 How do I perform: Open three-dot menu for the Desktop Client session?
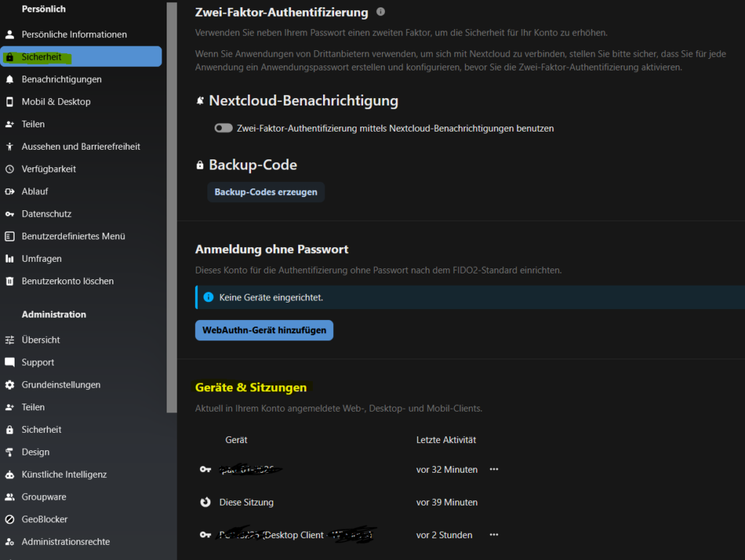coord(494,535)
